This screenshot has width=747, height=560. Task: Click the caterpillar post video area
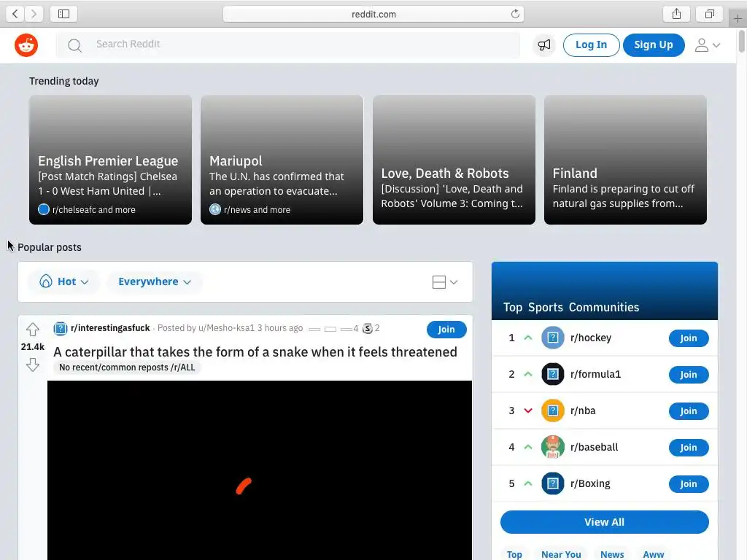pos(260,470)
